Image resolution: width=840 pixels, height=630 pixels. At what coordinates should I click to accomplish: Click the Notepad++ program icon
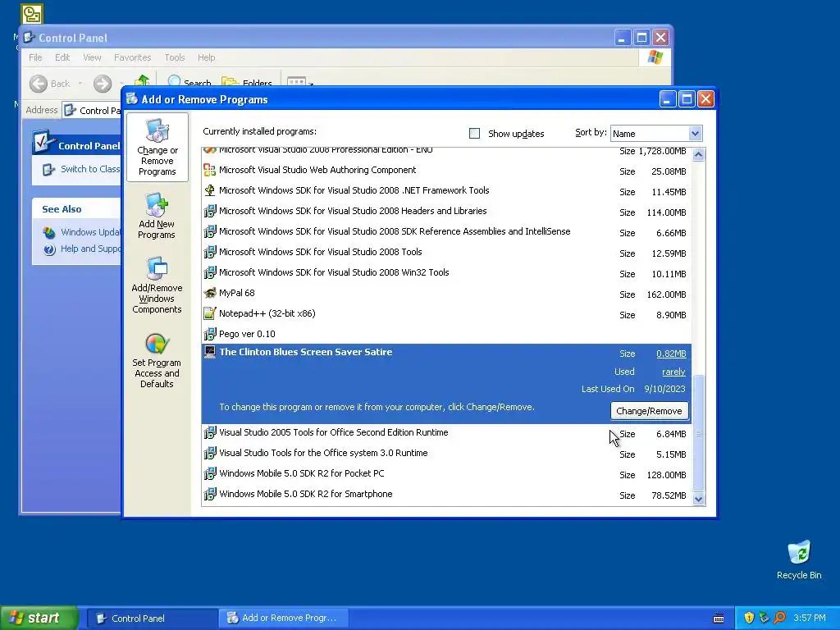[x=209, y=313]
